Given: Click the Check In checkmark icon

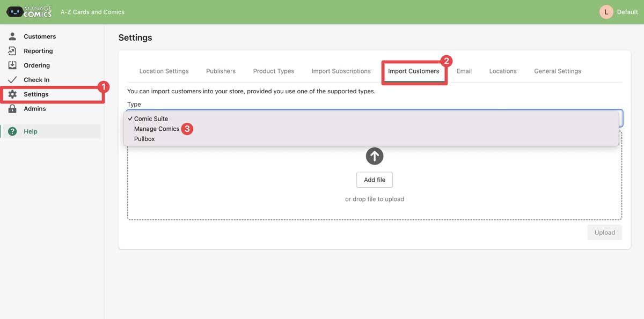Looking at the screenshot, I should click(12, 80).
